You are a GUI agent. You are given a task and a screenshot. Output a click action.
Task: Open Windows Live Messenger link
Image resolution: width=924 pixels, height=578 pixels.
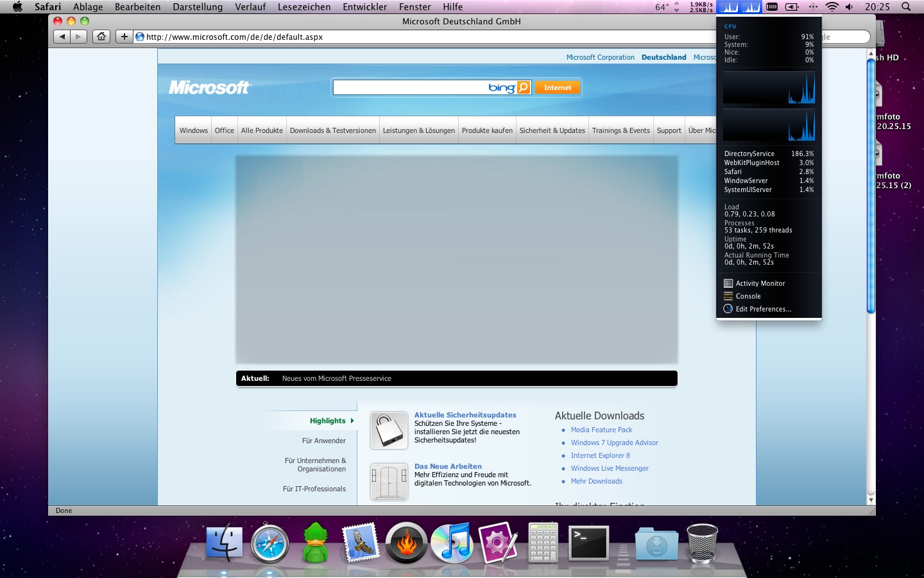point(610,468)
